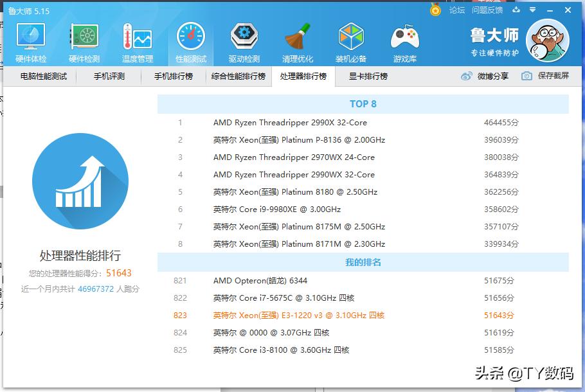Switch to the 综合性能排行榜 overall ranking tab

tap(237, 76)
